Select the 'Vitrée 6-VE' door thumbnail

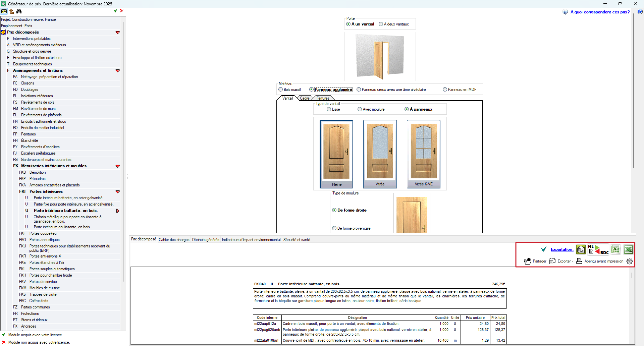pos(424,154)
